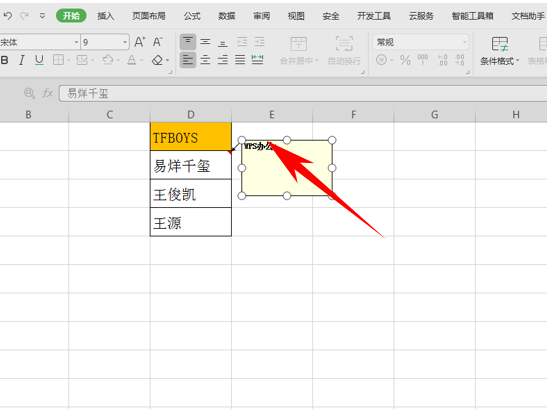The width and height of the screenshot is (547, 409).
Task: Switch to the 开始 ribbon tab
Action: tap(71, 16)
